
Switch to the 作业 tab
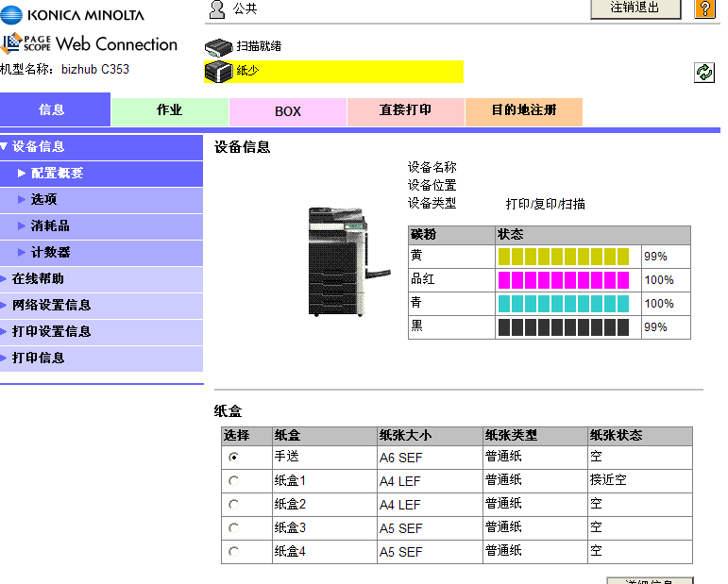(170, 110)
